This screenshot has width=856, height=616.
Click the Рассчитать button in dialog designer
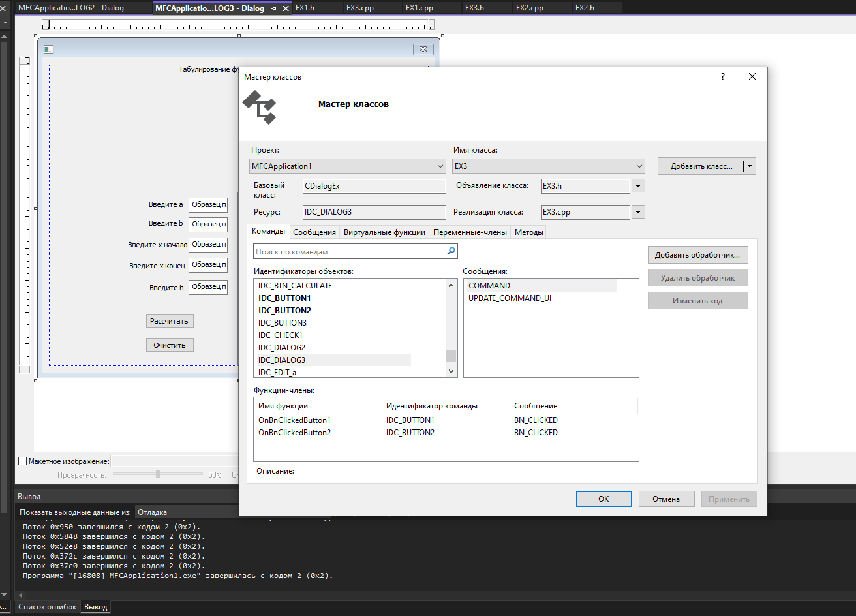point(170,321)
